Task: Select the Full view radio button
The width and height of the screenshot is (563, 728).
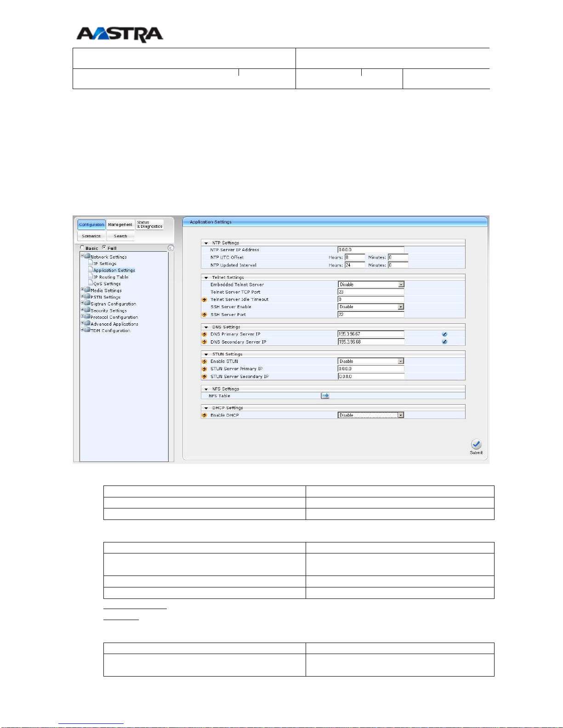Action: (x=104, y=248)
